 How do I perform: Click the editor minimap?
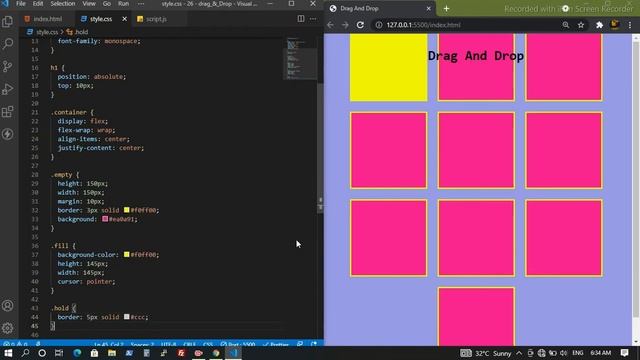click(x=301, y=58)
